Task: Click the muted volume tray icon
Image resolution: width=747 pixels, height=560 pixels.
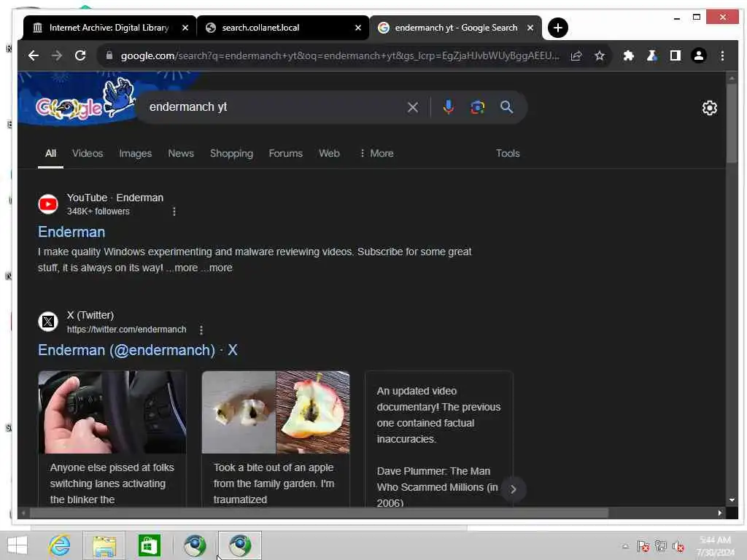Action: 678,546
